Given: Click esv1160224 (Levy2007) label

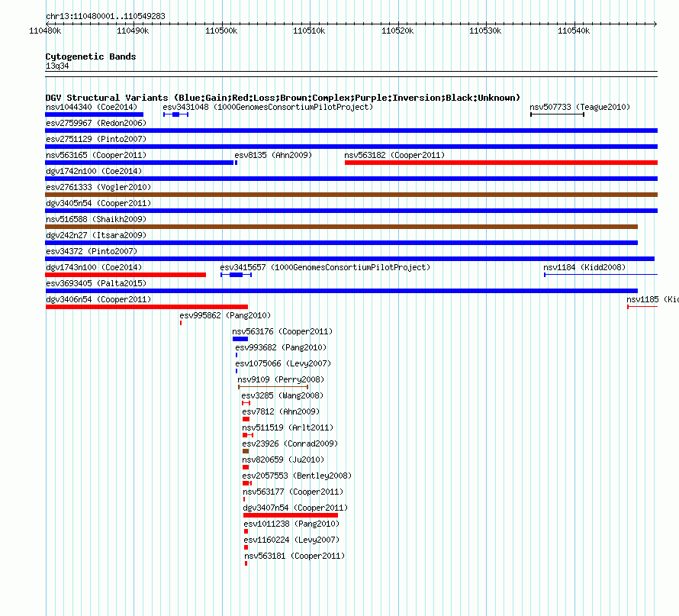Looking at the screenshot, I should point(291,540).
